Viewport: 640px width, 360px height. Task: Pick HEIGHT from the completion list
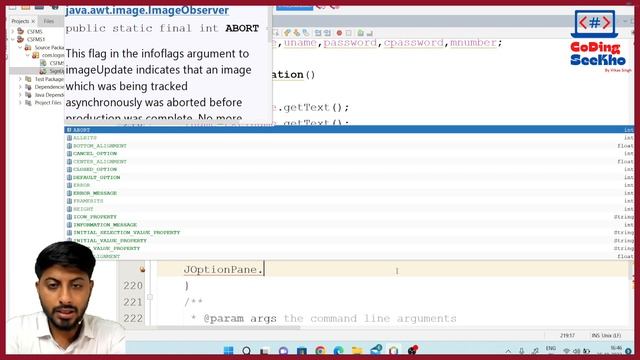[x=349, y=209]
